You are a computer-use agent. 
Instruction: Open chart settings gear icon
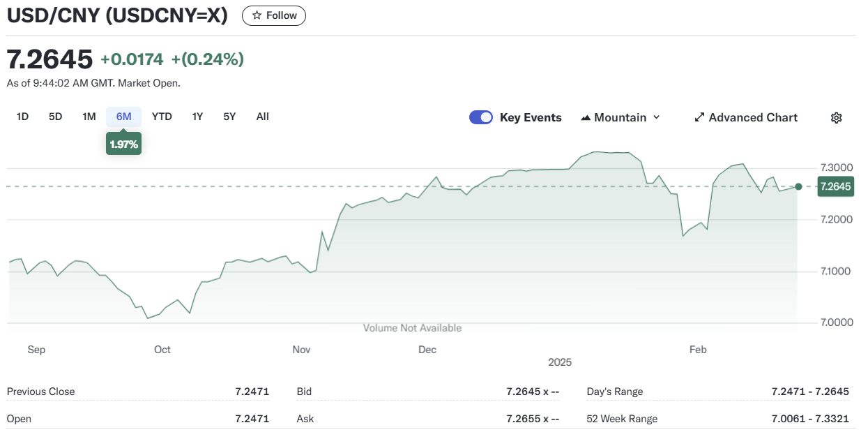(x=836, y=118)
